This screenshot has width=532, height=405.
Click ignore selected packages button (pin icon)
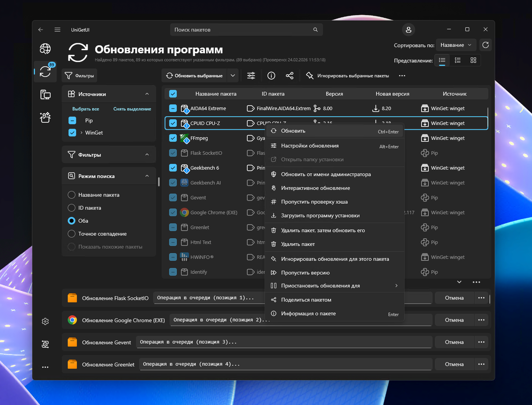[x=348, y=76]
